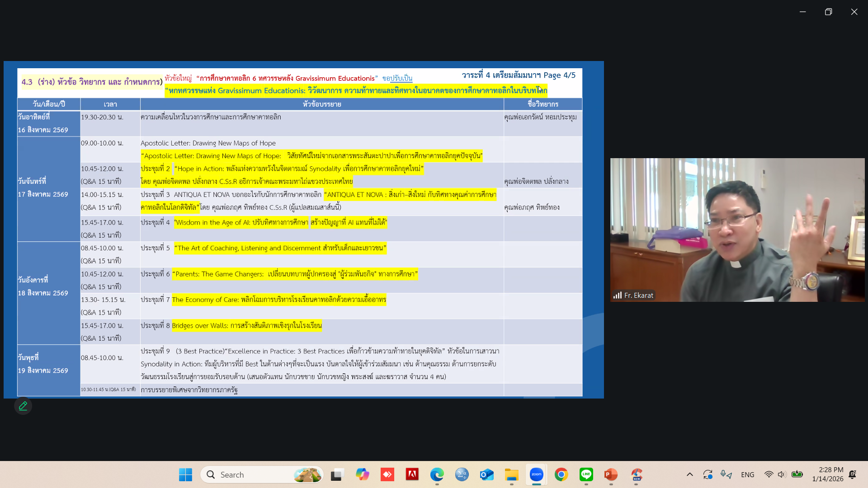The width and height of the screenshot is (868, 488).
Task: Click the Zoom annotate pencil icon
Action: pos(23,406)
